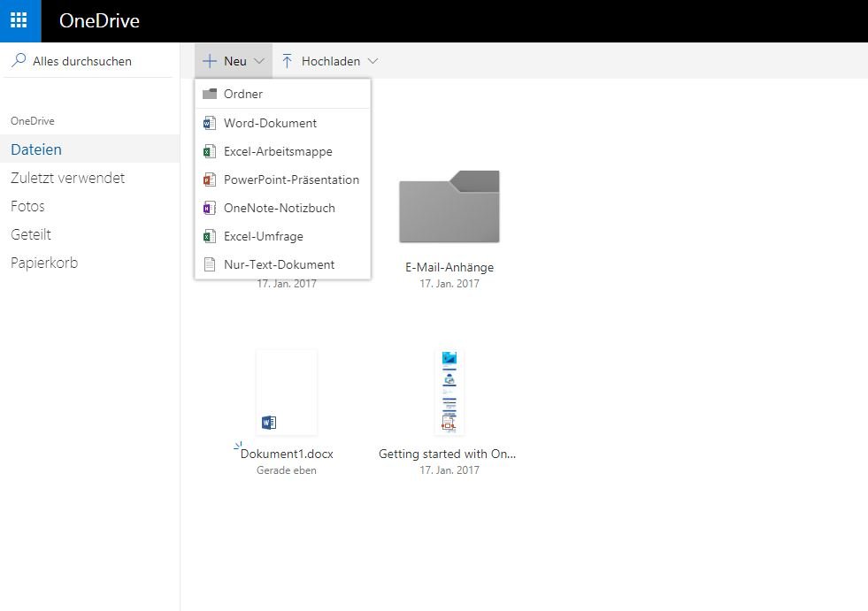The width and height of the screenshot is (868, 611).
Task: Click the PowerPoint icon in the Neu menu
Action: [209, 179]
